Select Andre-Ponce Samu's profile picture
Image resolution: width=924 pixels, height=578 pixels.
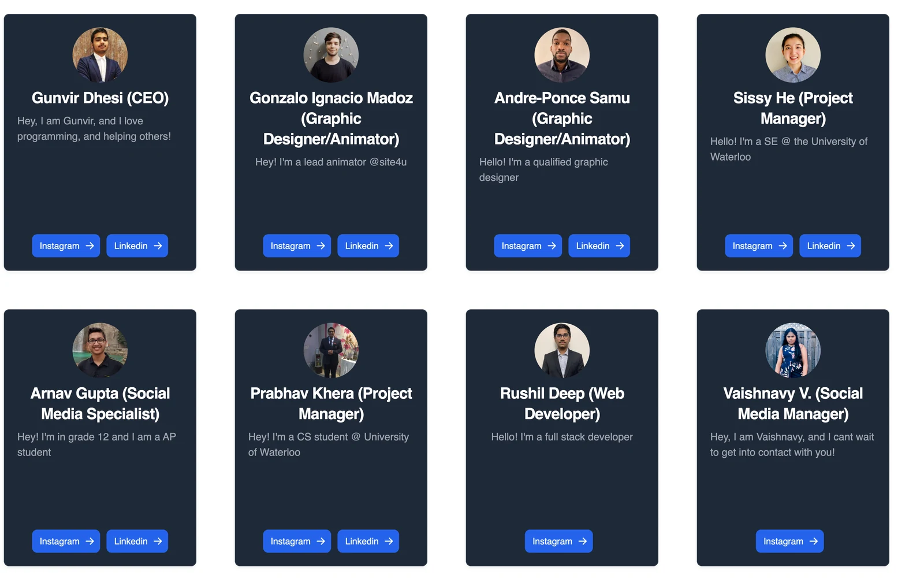562,55
